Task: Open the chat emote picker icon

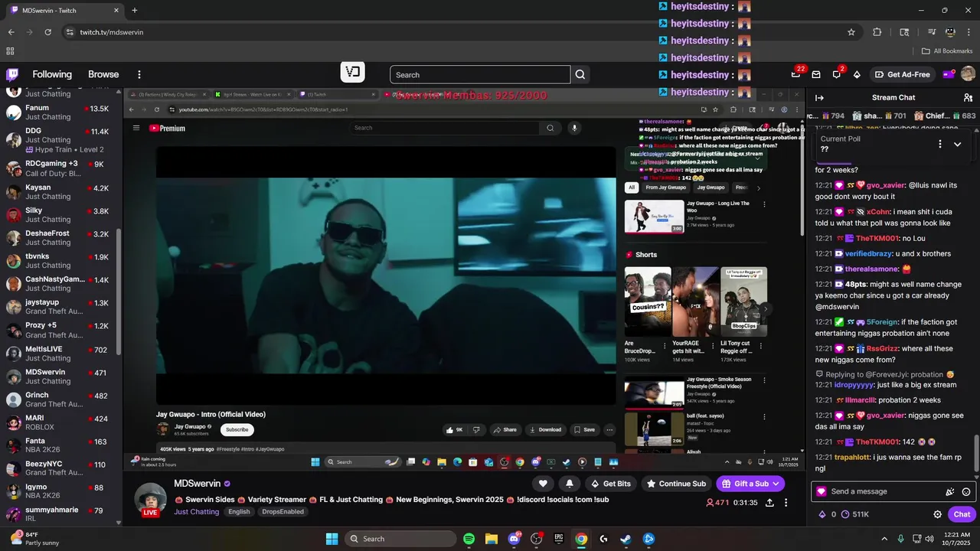Action: pos(966,492)
